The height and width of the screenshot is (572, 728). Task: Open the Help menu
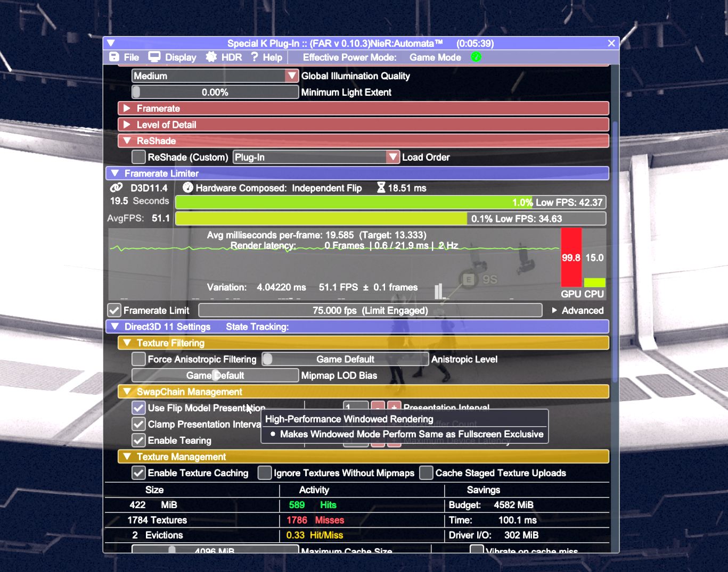tap(266, 57)
